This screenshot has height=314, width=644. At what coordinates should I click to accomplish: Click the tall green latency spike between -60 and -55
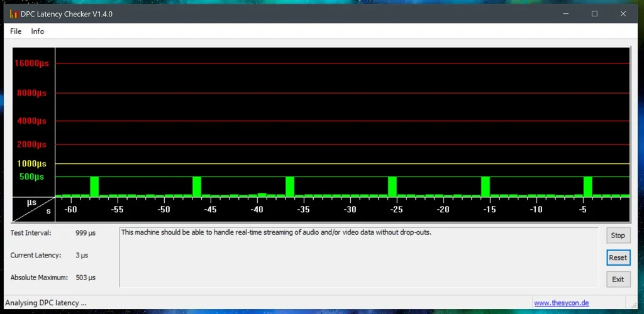click(x=94, y=187)
